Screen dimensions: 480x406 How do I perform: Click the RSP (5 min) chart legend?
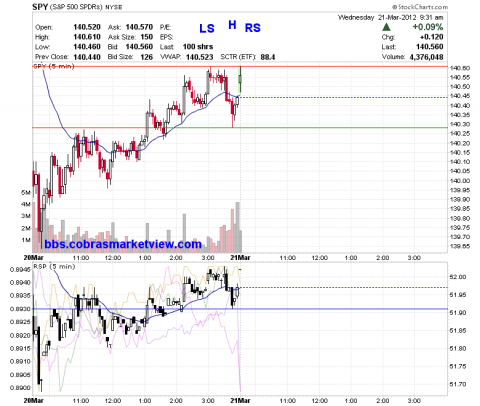[54, 267]
